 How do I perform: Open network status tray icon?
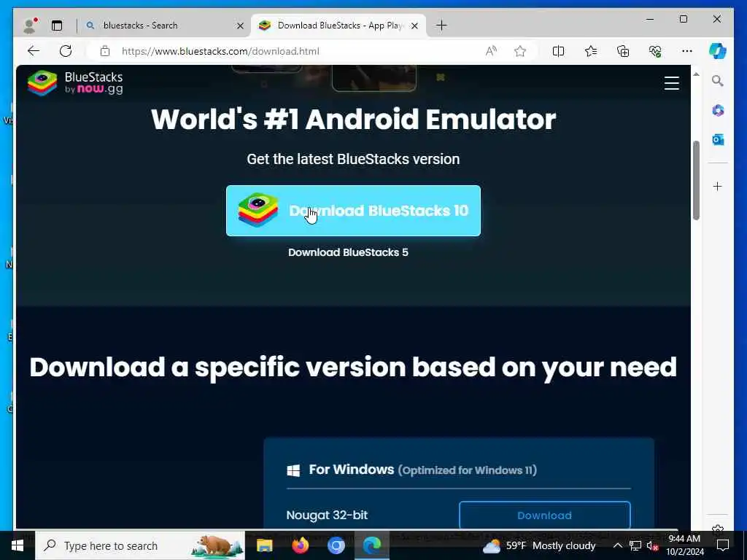[635, 545]
